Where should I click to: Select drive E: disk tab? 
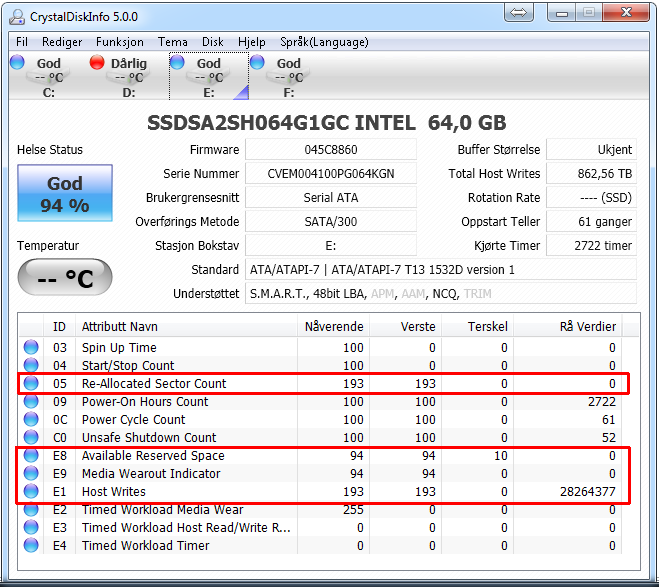pos(209,77)
